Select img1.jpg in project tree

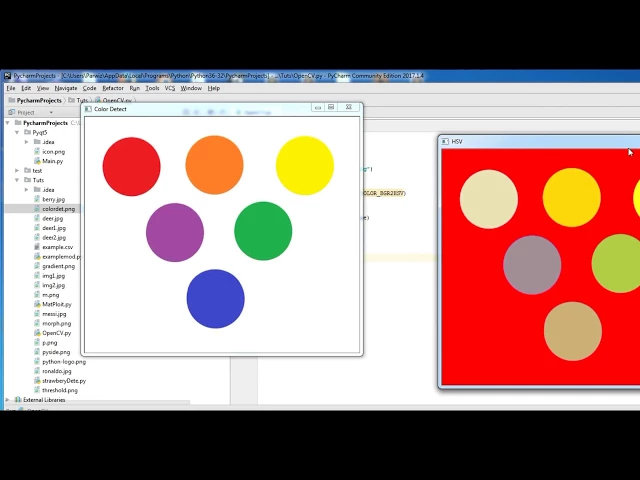coord(53,276)
